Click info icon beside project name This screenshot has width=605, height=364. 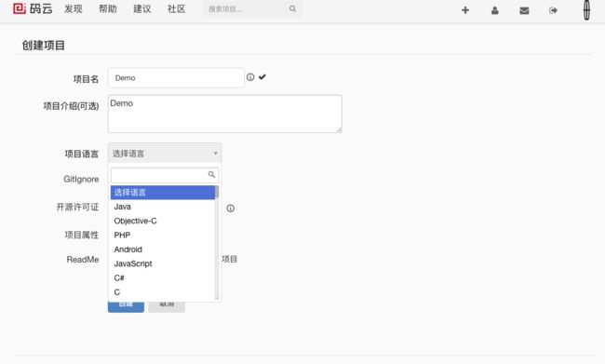coord(250,77)
